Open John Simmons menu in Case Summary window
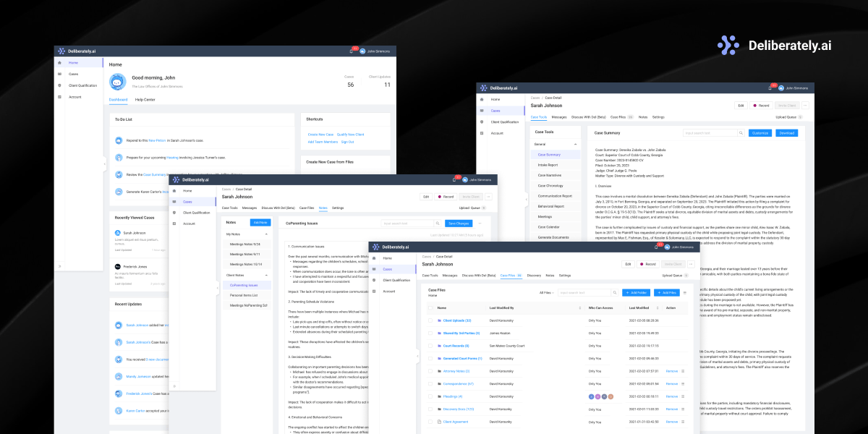This screenshot has width=868, height=434. click(x=798, y=88)
